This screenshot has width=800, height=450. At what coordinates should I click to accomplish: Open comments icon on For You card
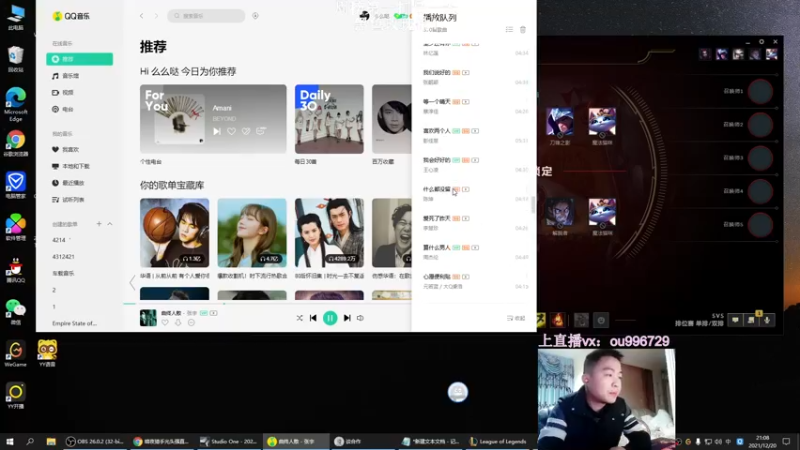(x=261, y=131)
